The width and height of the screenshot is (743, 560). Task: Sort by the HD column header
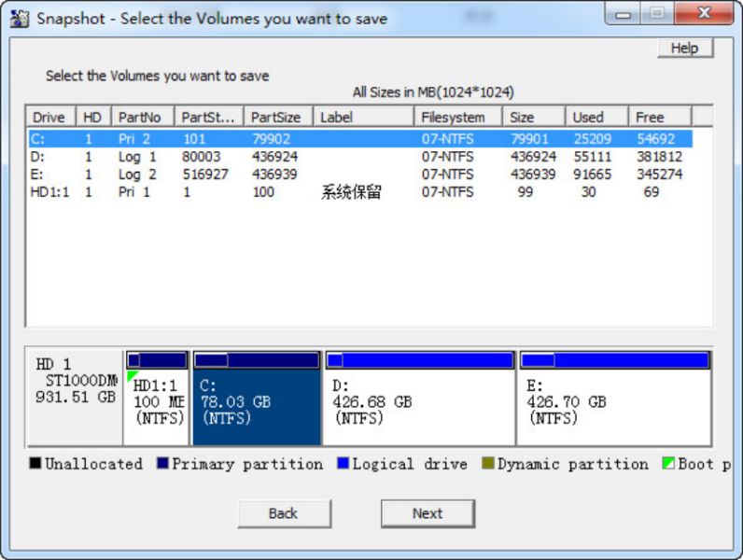point(93,117)
